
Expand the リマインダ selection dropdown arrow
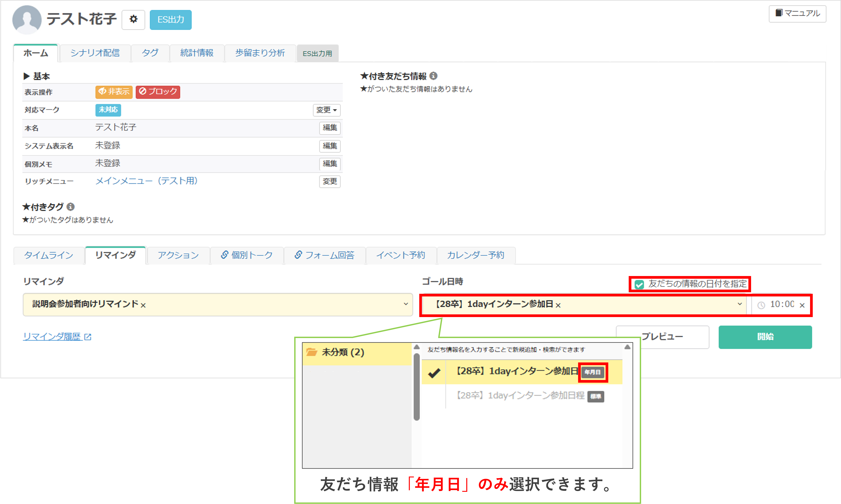(406, 304)
